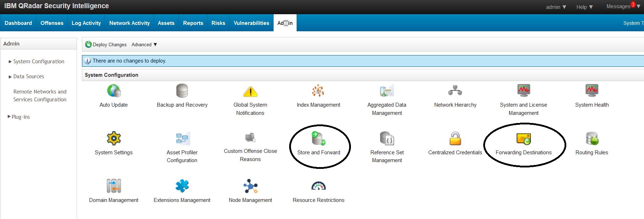The height and width of the screenshot is (219, 644).
Task: Click the Store and Forward label
Action: click(x=319, y=153)
